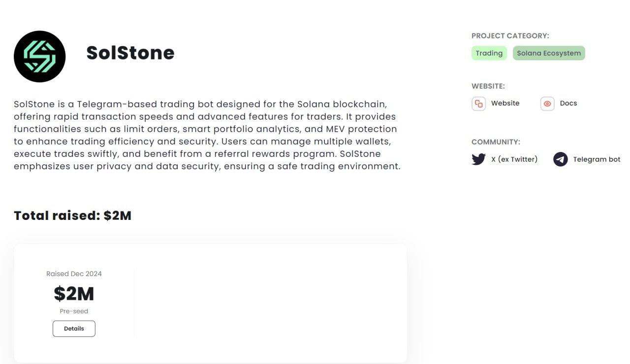630x364 pixels.
Task: Click the SolStone project title
Action: (130, 53)
